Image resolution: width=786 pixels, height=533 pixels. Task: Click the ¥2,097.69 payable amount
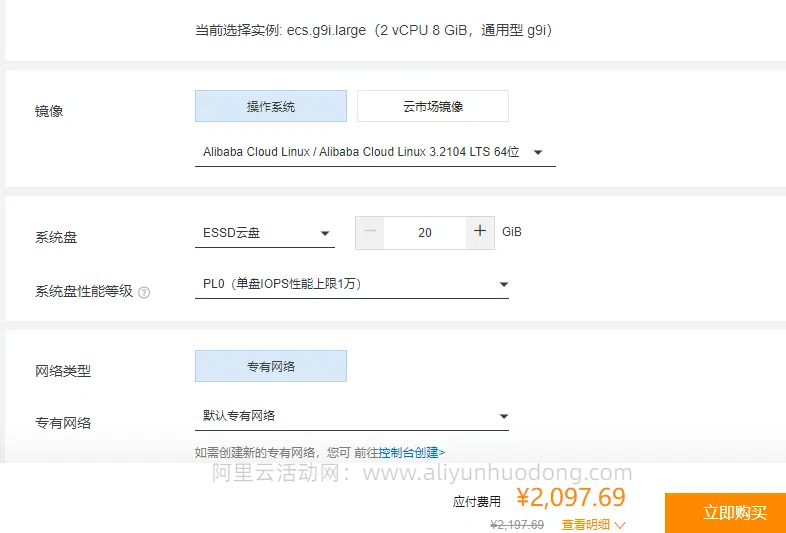(571, 497)
